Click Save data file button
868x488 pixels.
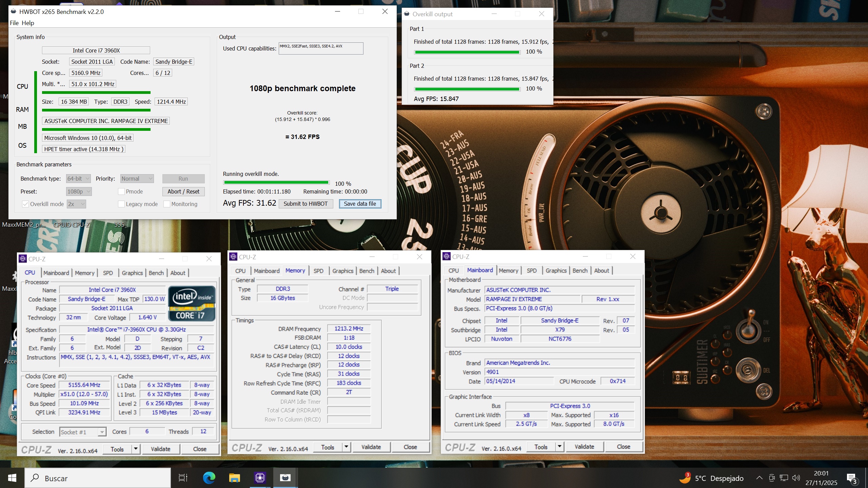[360, 204]
